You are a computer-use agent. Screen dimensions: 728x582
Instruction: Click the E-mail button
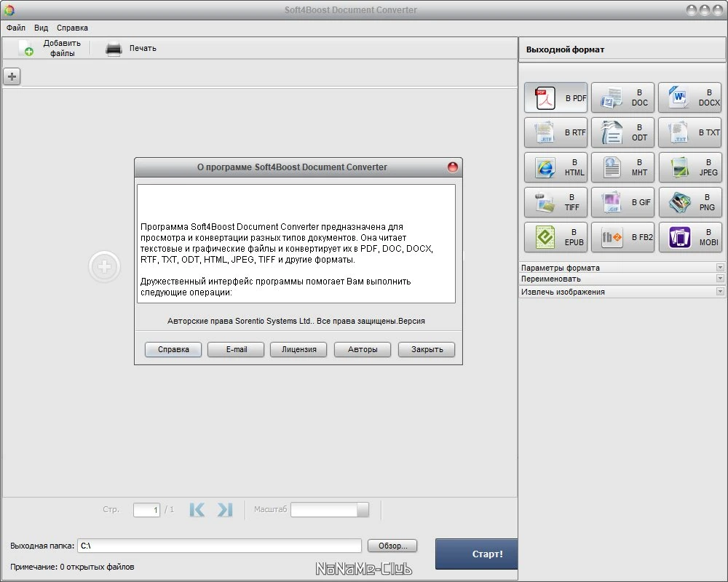tap(237, 349)
